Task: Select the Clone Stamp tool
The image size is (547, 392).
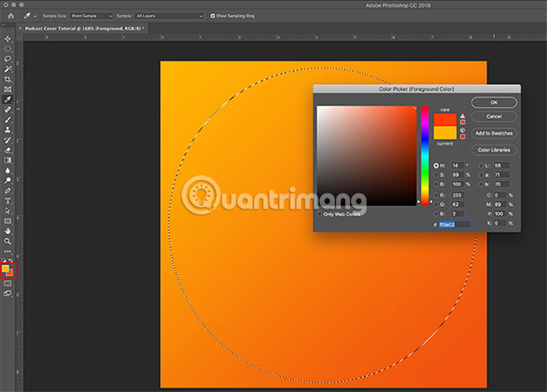Action: coord(8,130)
